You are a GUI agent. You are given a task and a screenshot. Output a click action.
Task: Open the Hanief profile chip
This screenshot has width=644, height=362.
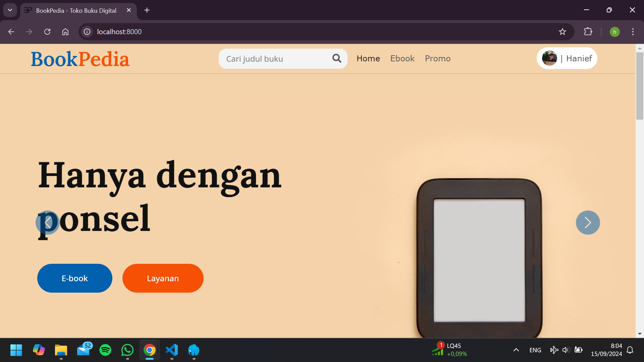tap(567, 58)
